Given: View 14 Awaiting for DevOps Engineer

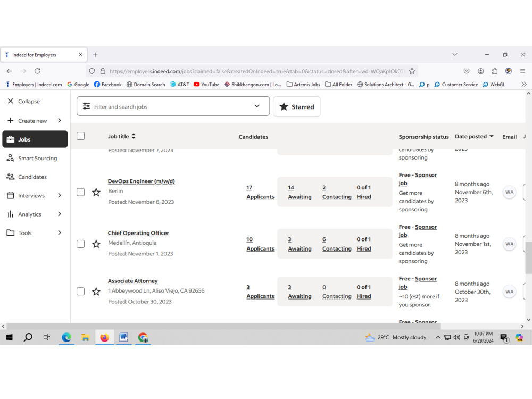Looking at the screenshot, I should (x=300, y=192).
